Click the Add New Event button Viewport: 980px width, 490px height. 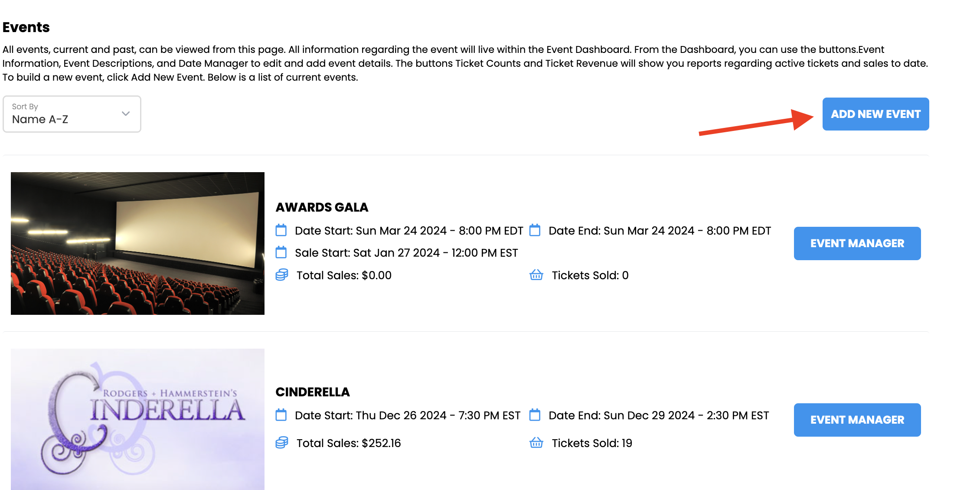[875, 114]
